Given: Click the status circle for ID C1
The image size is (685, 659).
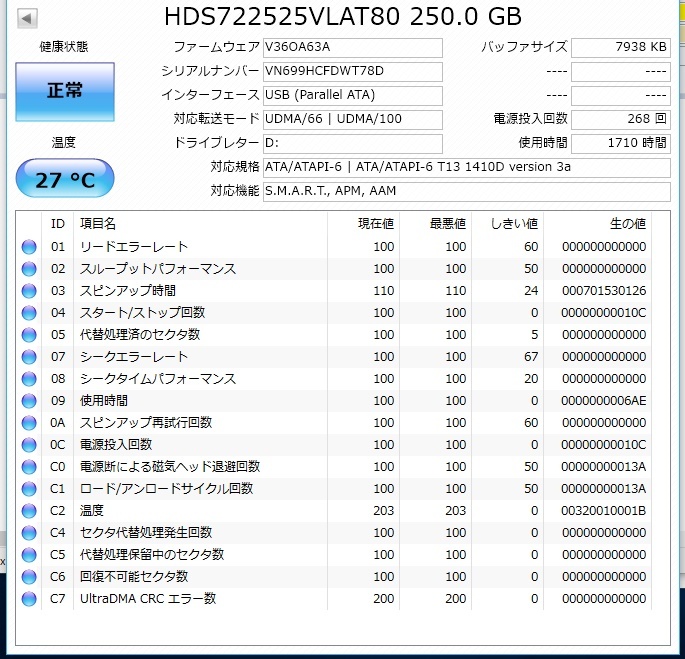Looking at the screenshot, I should [x=29, y=489].
